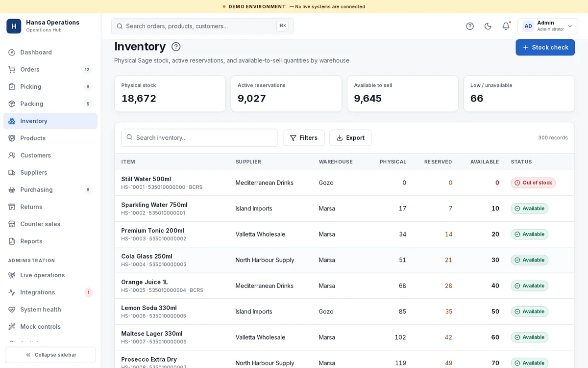Click the Products icon in sidebar
The image size is (588, 368).
(x=12, y=138)
